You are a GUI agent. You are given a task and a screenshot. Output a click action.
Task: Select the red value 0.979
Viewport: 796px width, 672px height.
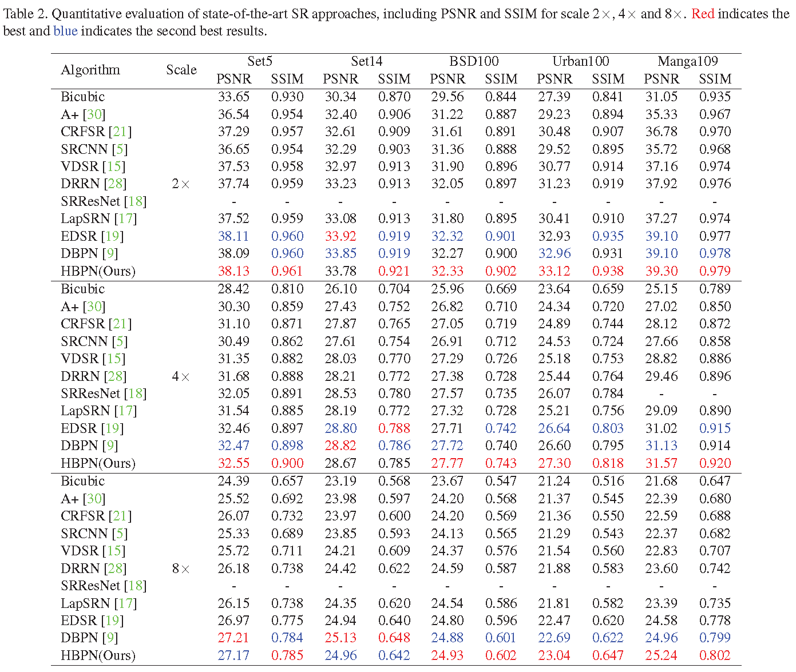[x=715, y=271]
